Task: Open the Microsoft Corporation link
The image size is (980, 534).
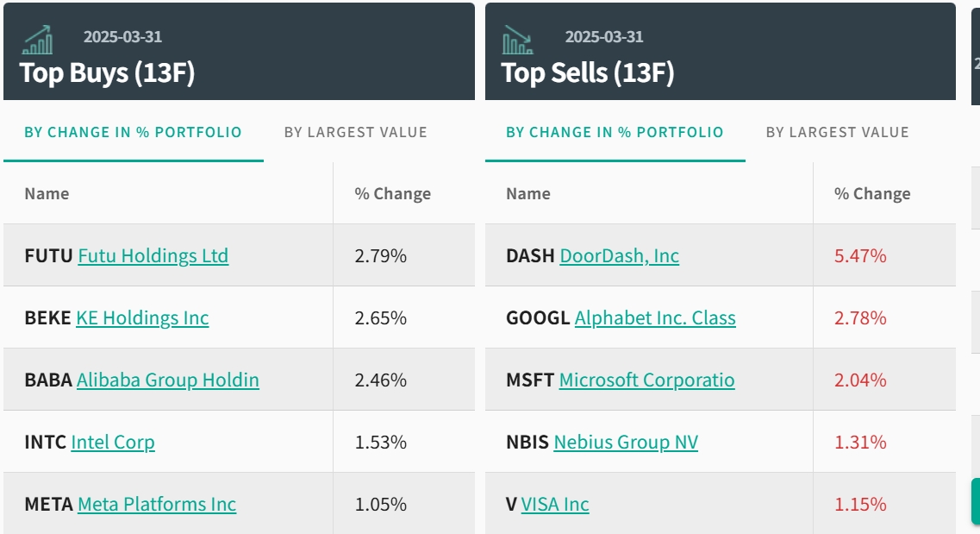Action: click(646, 380)
